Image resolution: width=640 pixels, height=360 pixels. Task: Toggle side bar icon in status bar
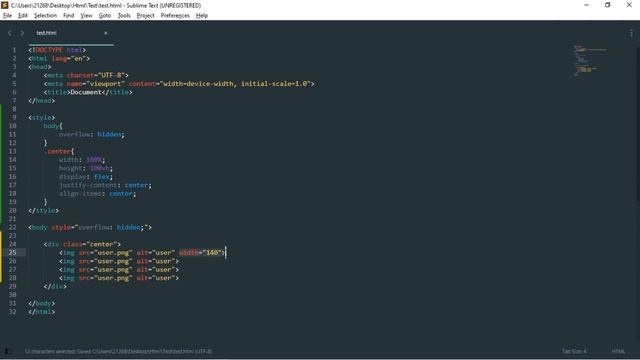(8, 351)
